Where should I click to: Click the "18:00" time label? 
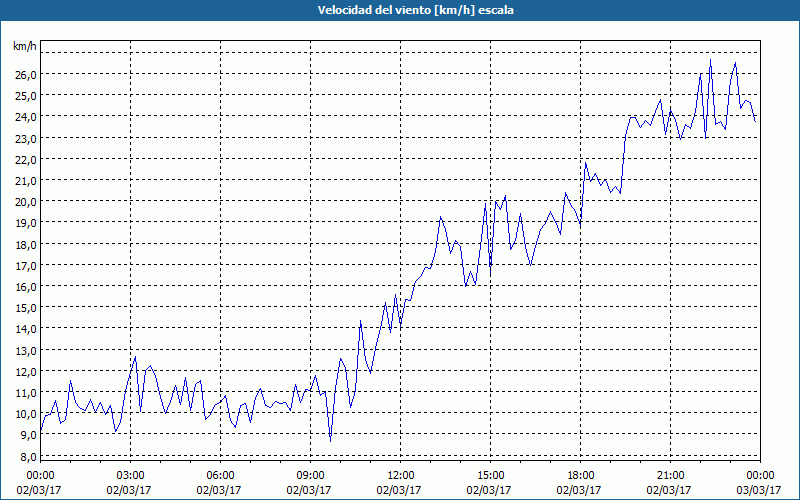tap(581, 476)
